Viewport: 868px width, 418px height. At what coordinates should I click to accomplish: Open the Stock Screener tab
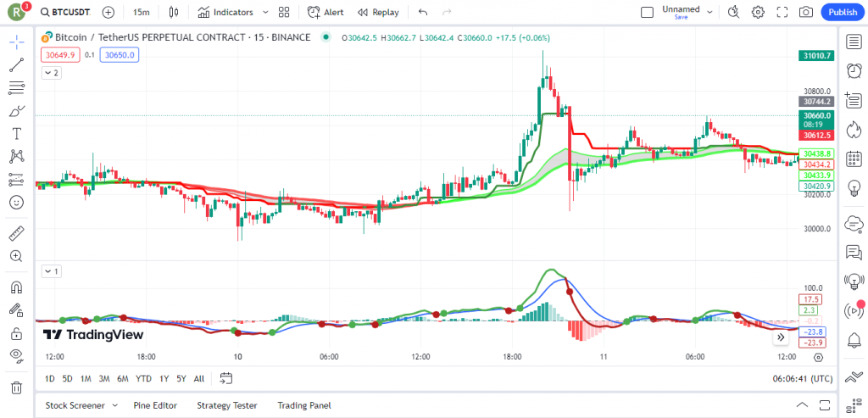82,405
